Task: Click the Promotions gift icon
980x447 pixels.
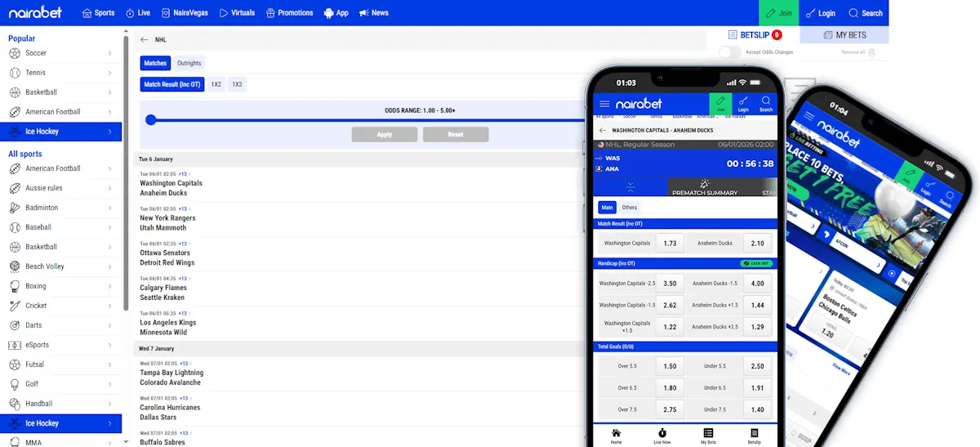Action: pos(270,13)
